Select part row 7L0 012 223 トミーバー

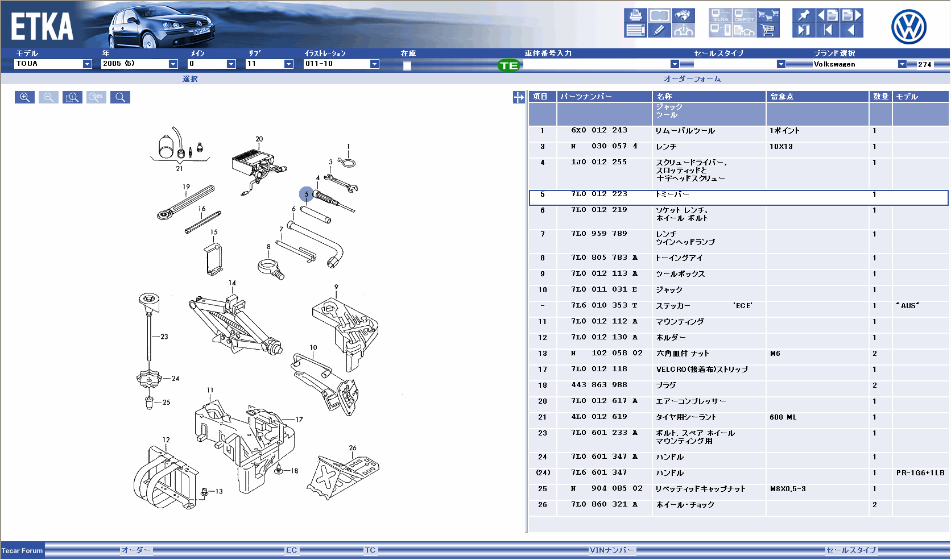click(738, 197)
